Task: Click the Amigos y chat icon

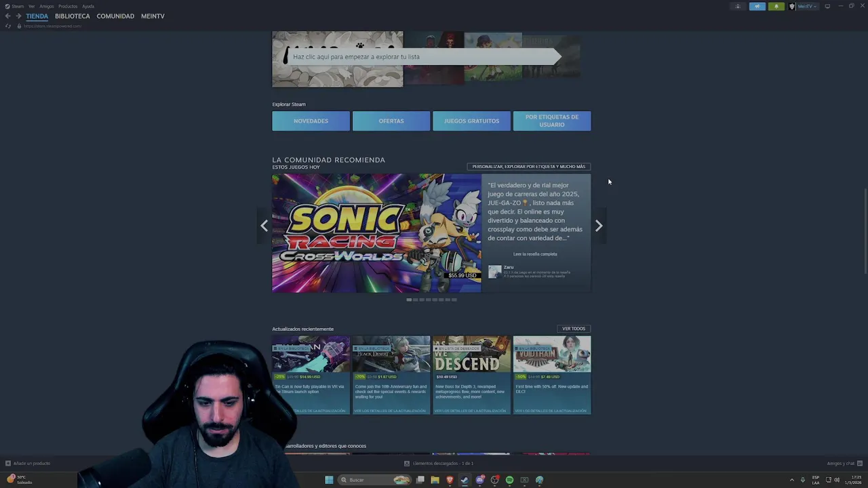Action: click(x=860, y=464)
